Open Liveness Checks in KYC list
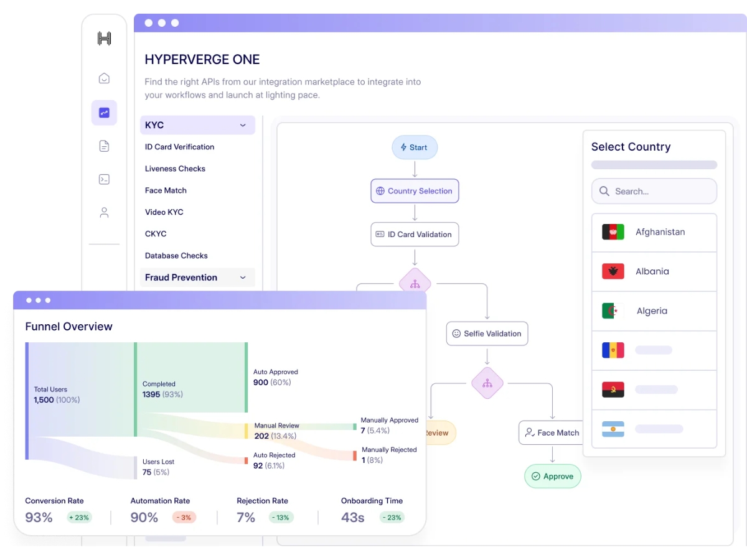 coord(175,169)
